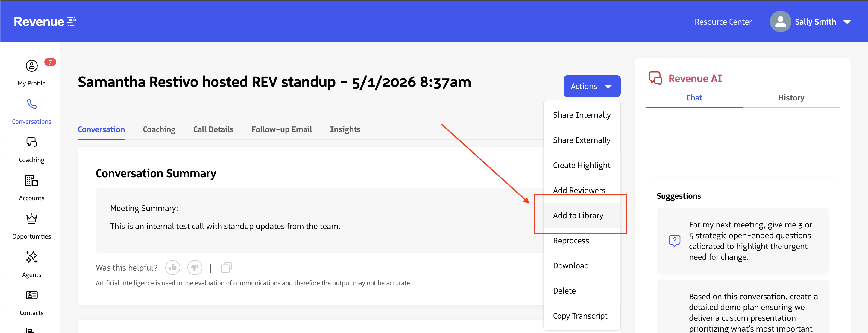Open the Follow-up Email tab

coord(282,129)
